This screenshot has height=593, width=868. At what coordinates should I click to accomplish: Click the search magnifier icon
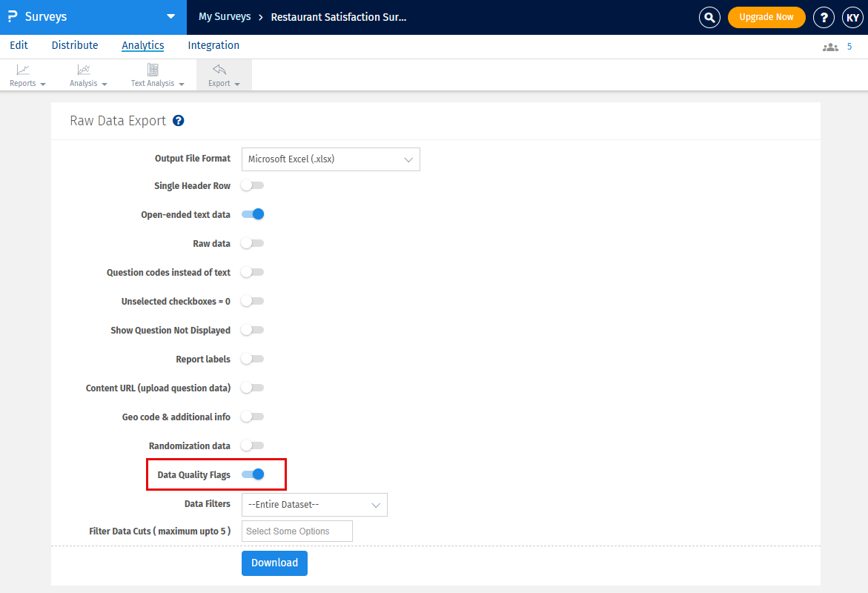(709, 18)
